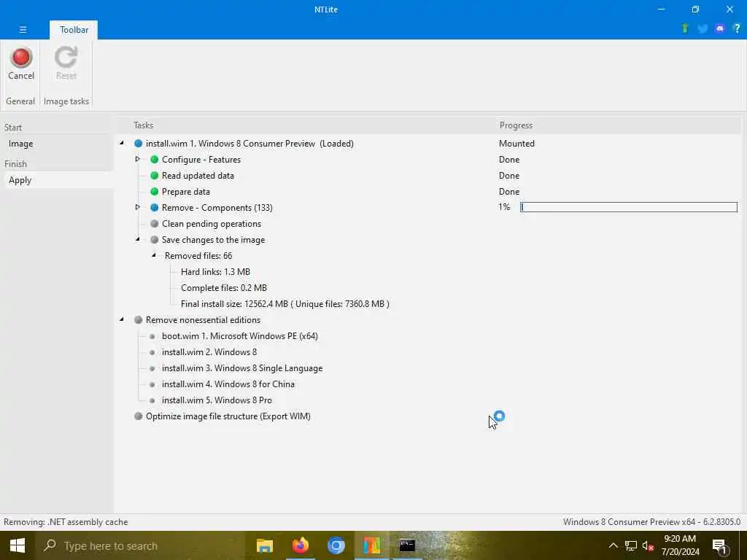Open the Help question mark icon
The width and height of the screenshot is (747, 560).
click(737, 28)
